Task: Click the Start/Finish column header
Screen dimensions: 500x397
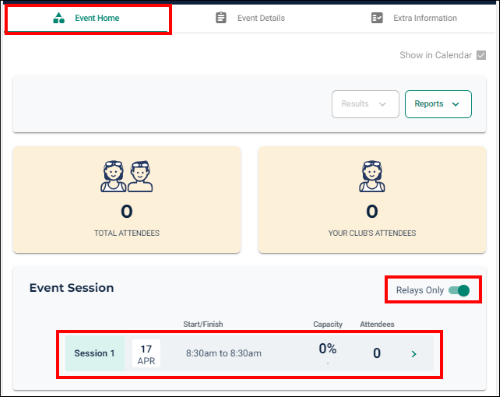Action: (x=203, y=324)
